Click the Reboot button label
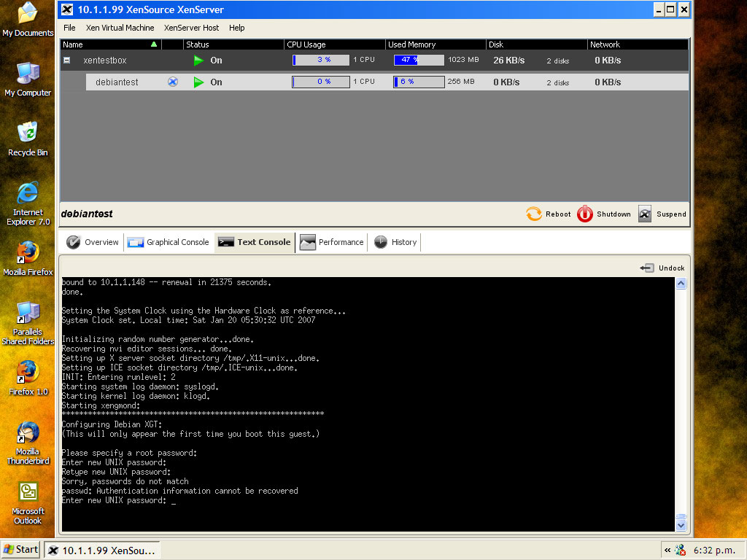The height and width of the screenshot is (560, 747). tap(558, 214)
